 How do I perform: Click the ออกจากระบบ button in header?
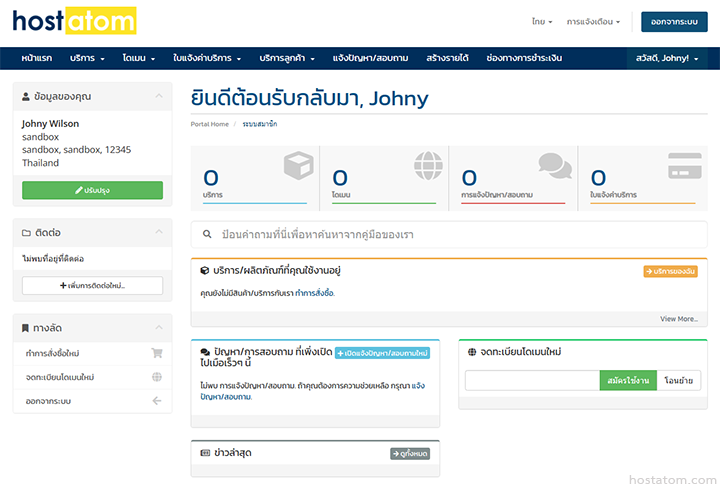coord(673,21)
